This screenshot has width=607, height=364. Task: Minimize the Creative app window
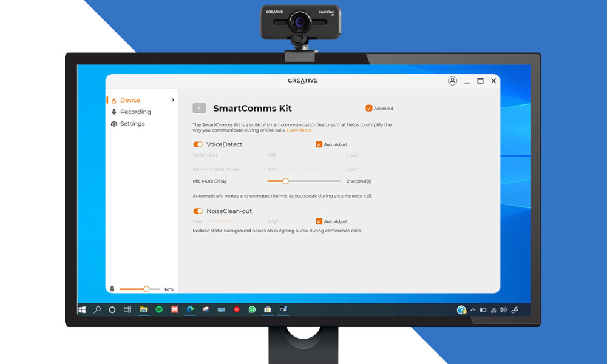coord(467,81)
